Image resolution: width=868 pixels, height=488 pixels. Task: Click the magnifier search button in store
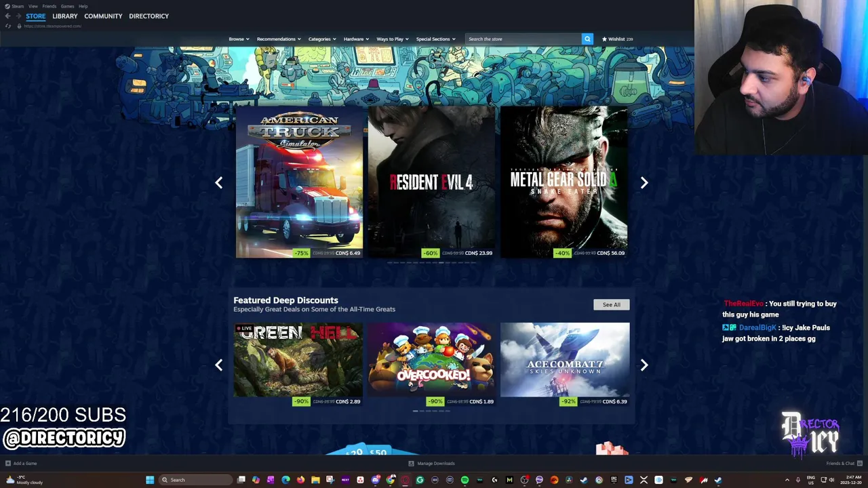point(587,39)
